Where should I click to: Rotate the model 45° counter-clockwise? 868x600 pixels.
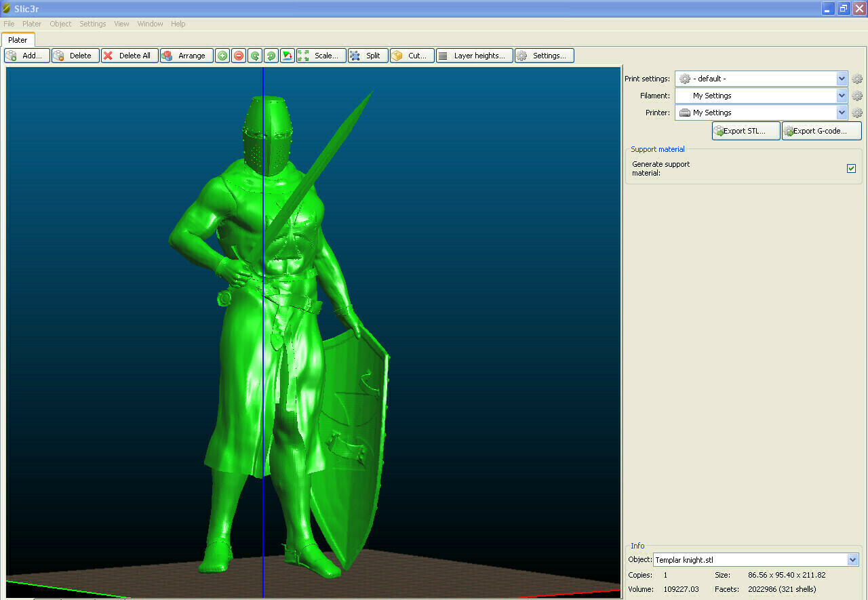point(255,56)
